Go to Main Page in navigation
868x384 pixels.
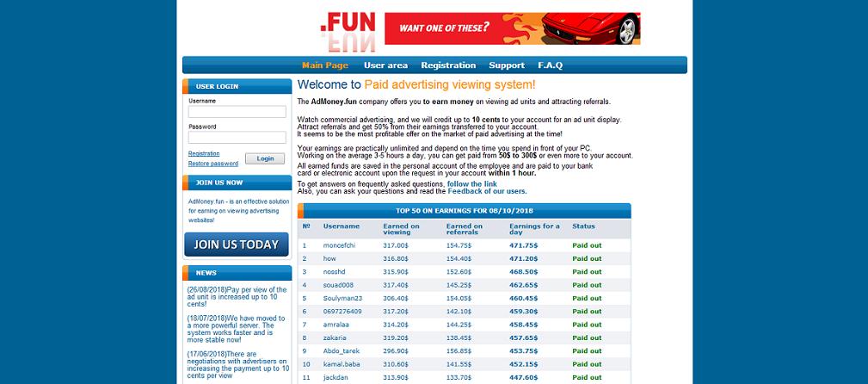325,65
